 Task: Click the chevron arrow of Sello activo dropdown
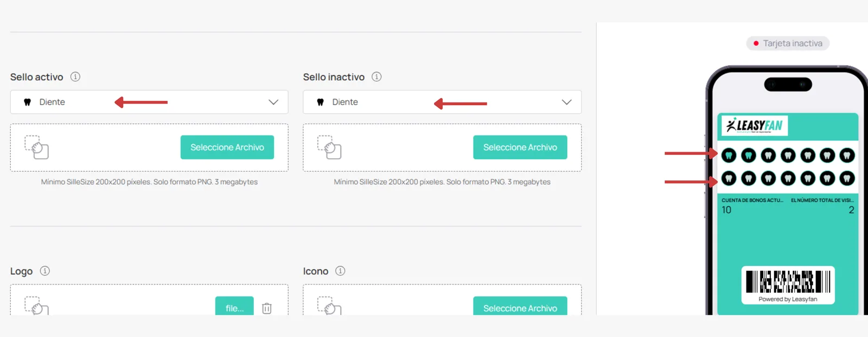pyautogui.click(x=273, y=102)
